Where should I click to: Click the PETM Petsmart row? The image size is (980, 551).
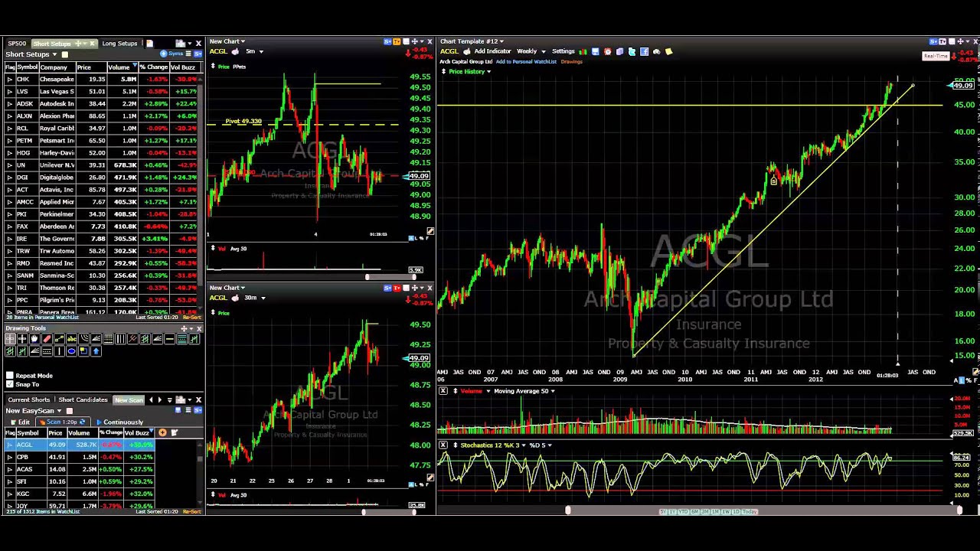point(102,140)
